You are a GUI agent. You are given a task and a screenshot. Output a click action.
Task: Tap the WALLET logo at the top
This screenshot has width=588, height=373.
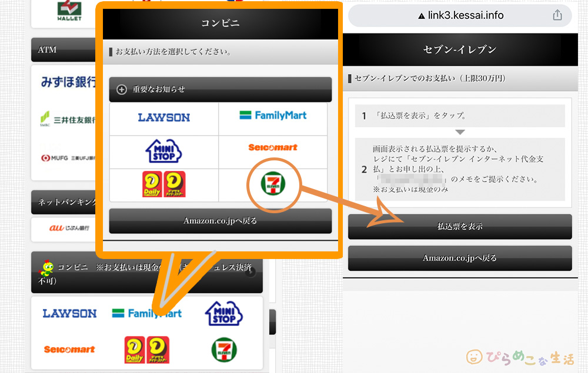tap(69, 11)
